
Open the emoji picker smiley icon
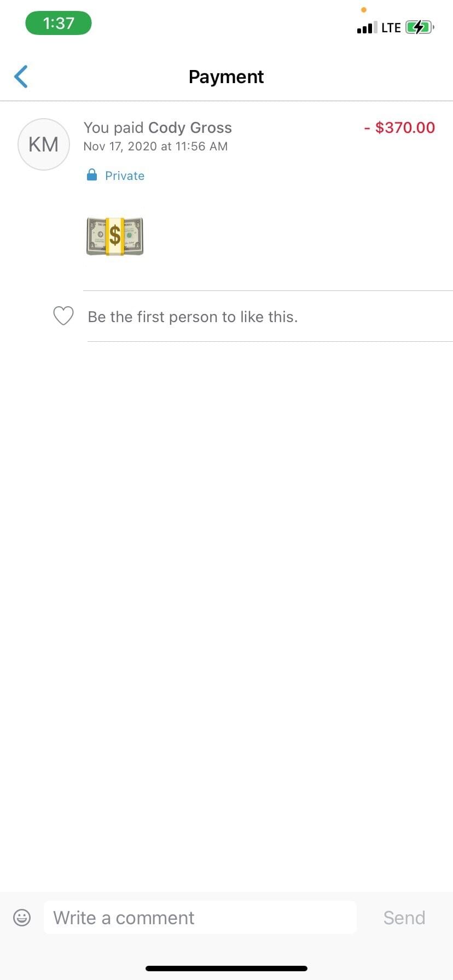click(22, 917)
